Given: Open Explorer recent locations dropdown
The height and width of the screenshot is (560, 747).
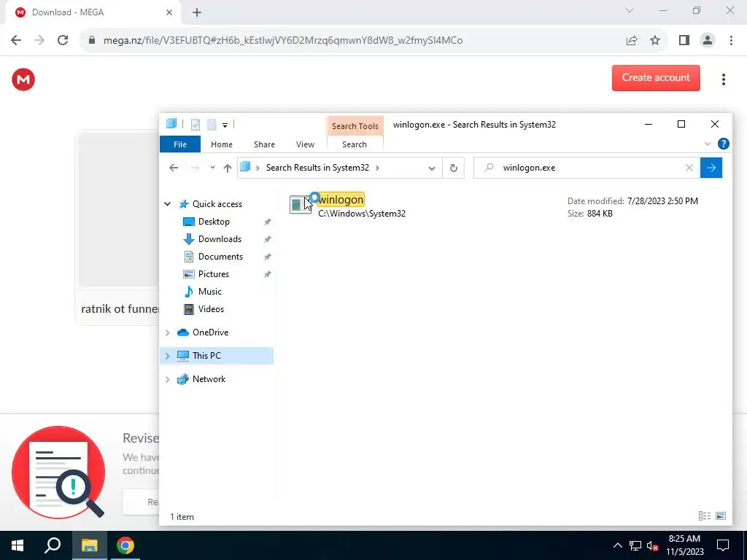Looking at the screenshot, I should pyautogui.click(x=212, y=168).
